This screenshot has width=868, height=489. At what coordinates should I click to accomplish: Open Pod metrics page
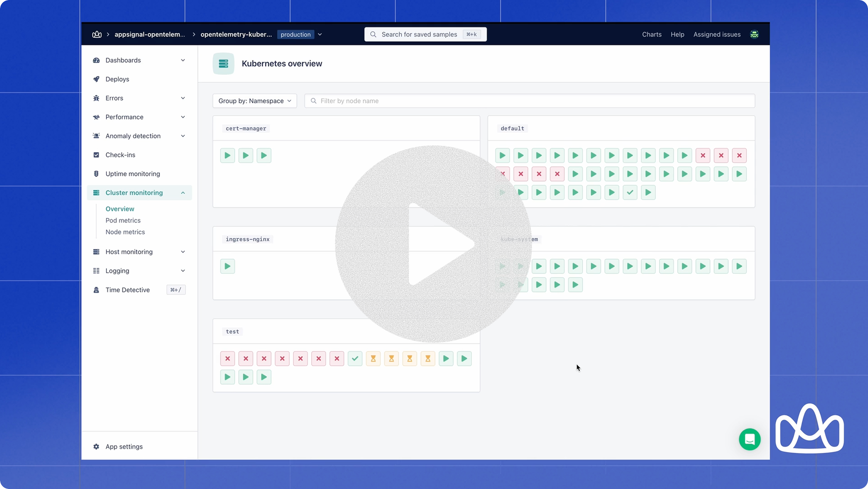(x=123, y=220)
